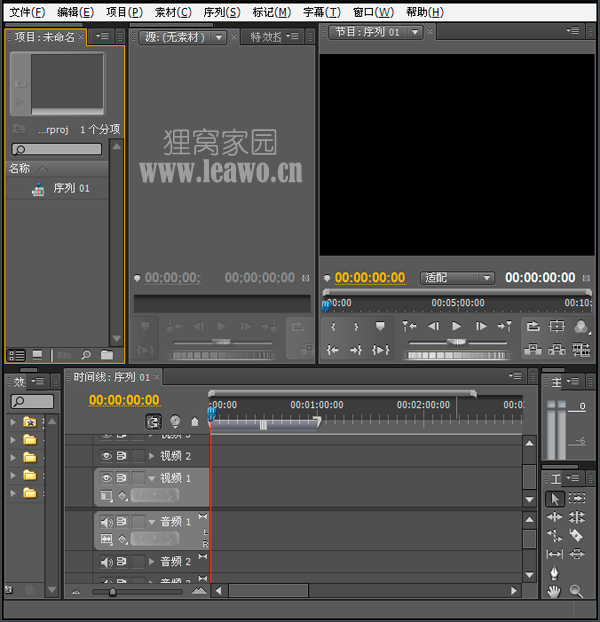The width and height of the screenshot is (600, 622).
Task: Select the Rate Stretch tool
Action: [x=554, y=536]
